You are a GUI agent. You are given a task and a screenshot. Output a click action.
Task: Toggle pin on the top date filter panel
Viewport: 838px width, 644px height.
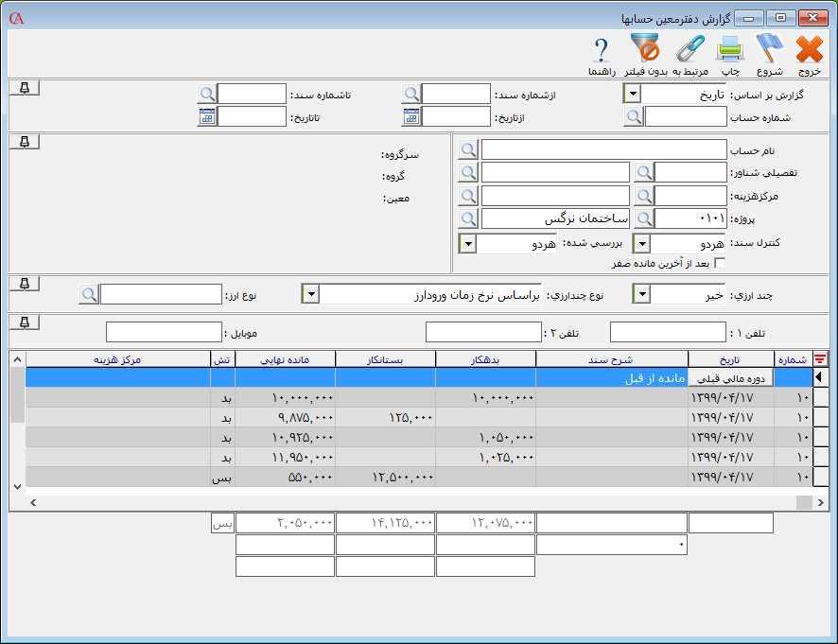(x=24, y=88)
